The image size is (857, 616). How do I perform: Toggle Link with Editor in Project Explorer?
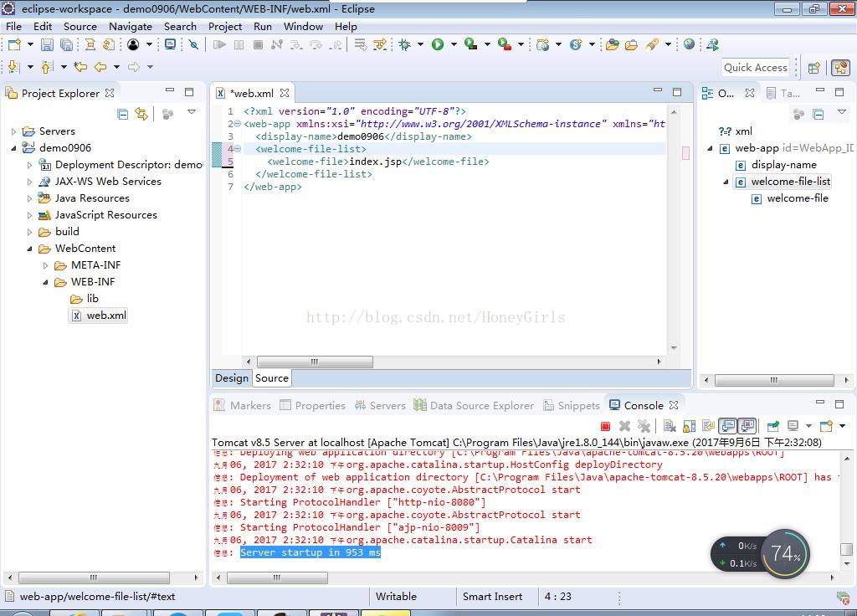pyautogui.click(x=141, y=114)
